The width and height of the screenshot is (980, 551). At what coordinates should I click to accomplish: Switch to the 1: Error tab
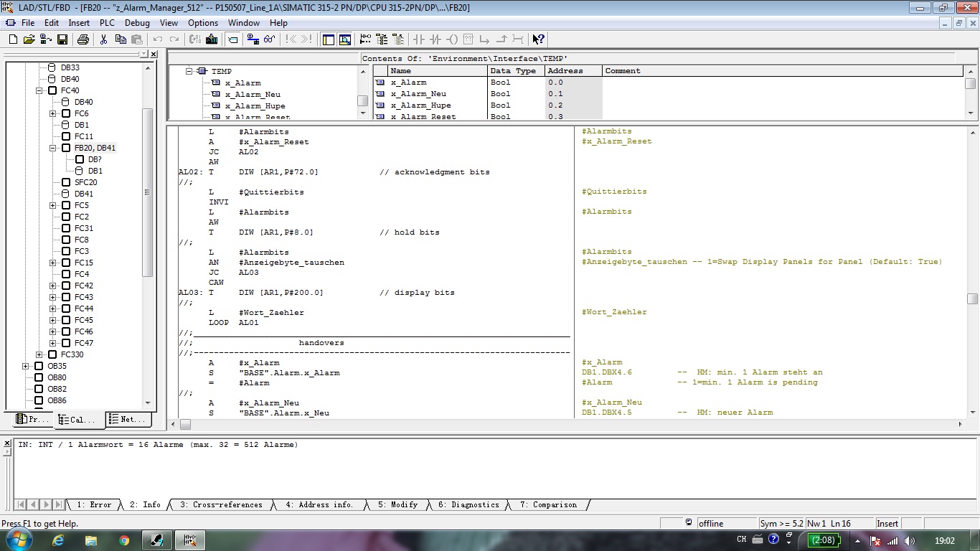pyautogui.click(x=94, y=505)
